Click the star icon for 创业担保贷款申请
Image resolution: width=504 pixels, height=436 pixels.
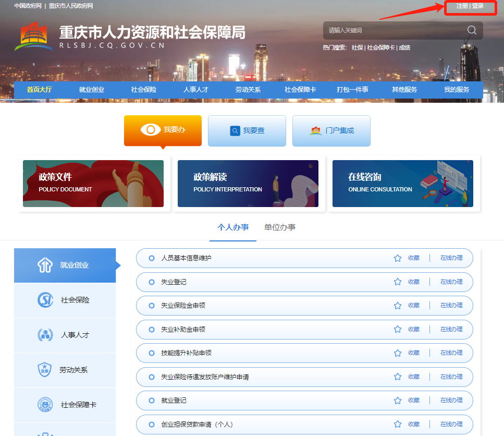pos(398,424)
